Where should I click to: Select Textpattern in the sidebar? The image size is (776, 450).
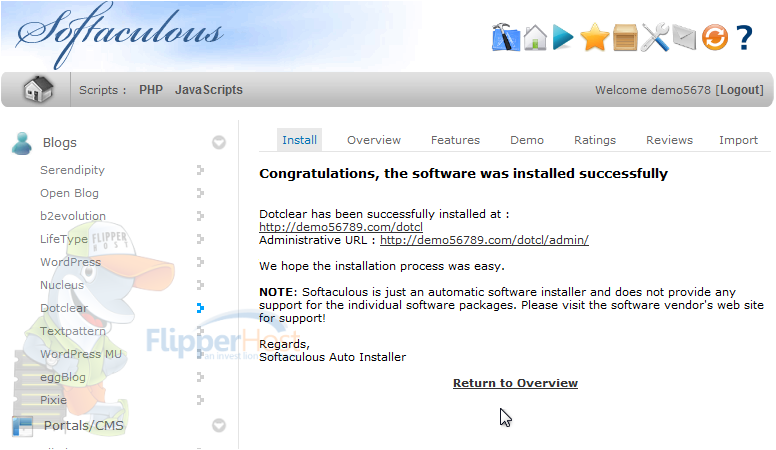point(73,331)
